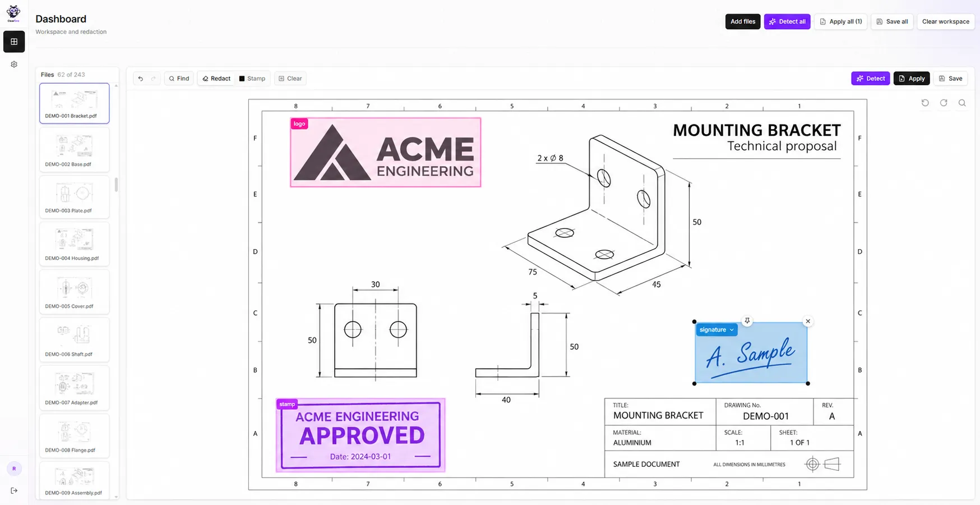Open DEMO-003 Plate.pdf
Screen dimensions: 980x505
(75, 196)
